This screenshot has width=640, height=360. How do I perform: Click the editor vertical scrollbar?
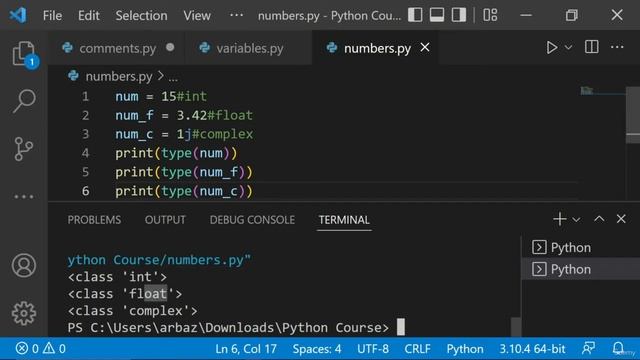[633, 114]
